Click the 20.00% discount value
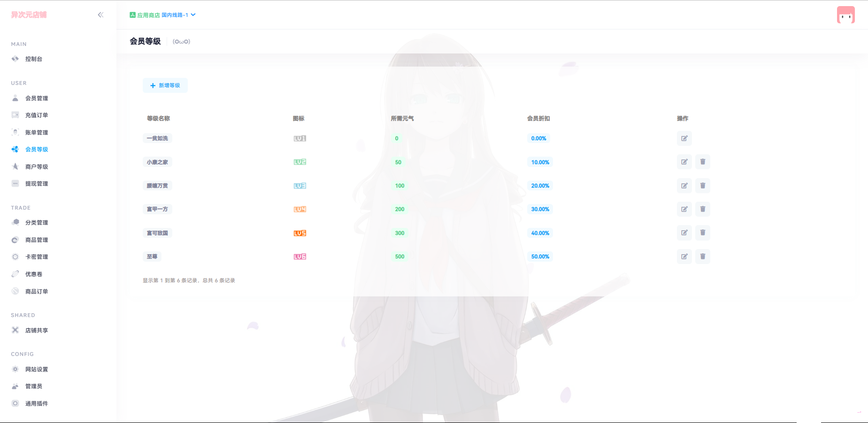 540,186
